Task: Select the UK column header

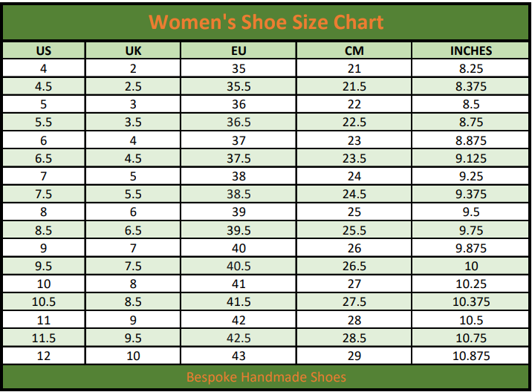Action: [x=133, y=50]
